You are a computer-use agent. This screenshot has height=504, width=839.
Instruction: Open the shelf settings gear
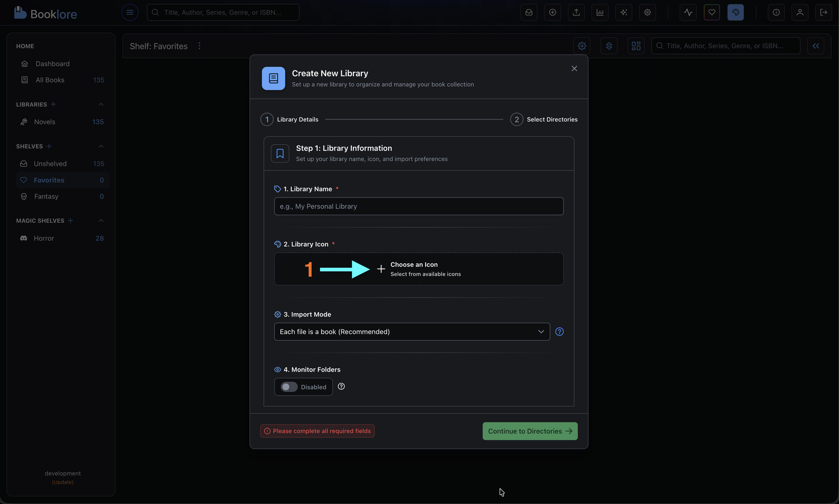pos(582,46)
